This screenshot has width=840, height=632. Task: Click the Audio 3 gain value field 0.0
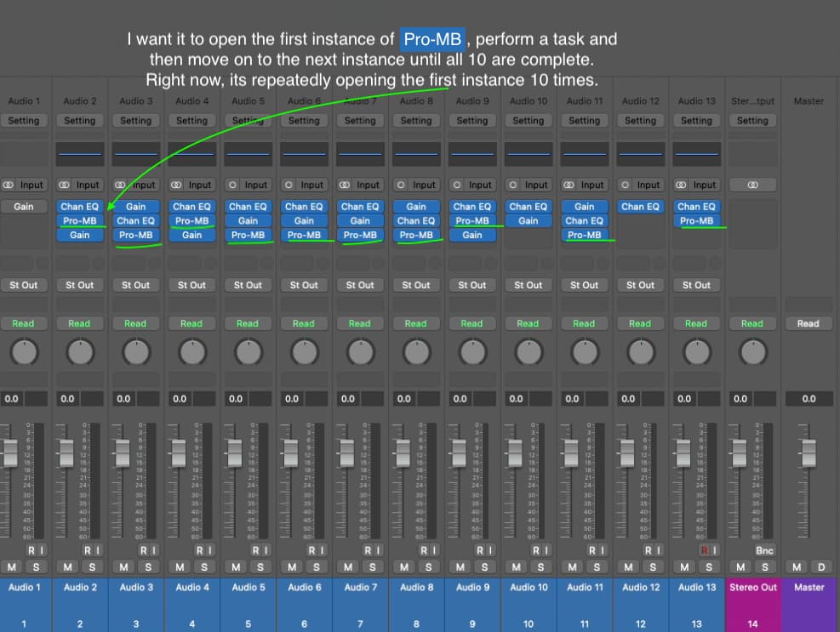pyautogui.click(x=123, y=398)
